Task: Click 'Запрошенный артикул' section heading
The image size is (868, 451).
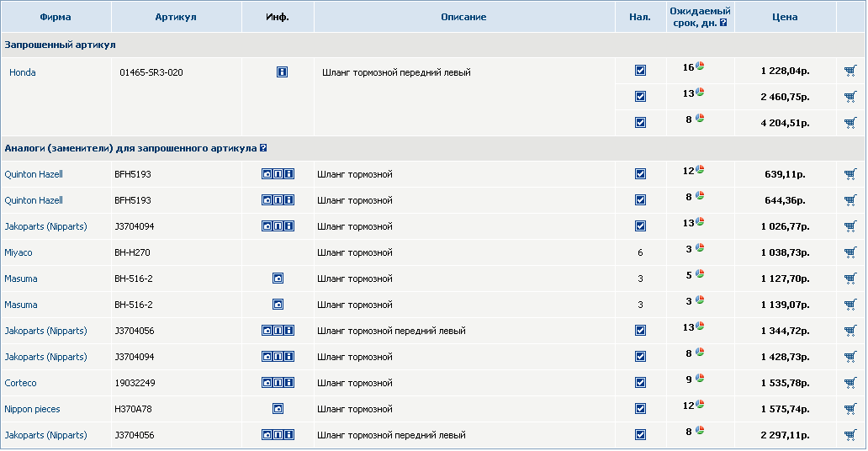Action: point(60,45)
